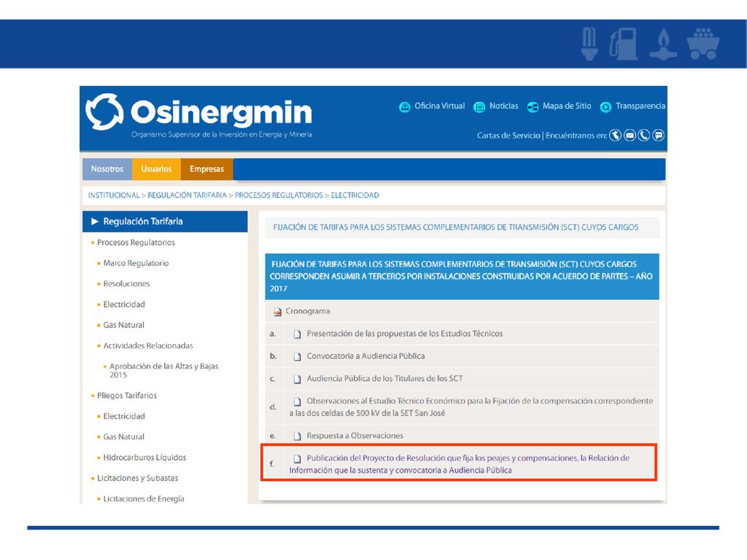Image resolution: width=747 pixels, height=560 pixels.
Task: Open the Transparencia link
Action: (x=640, y=106)
